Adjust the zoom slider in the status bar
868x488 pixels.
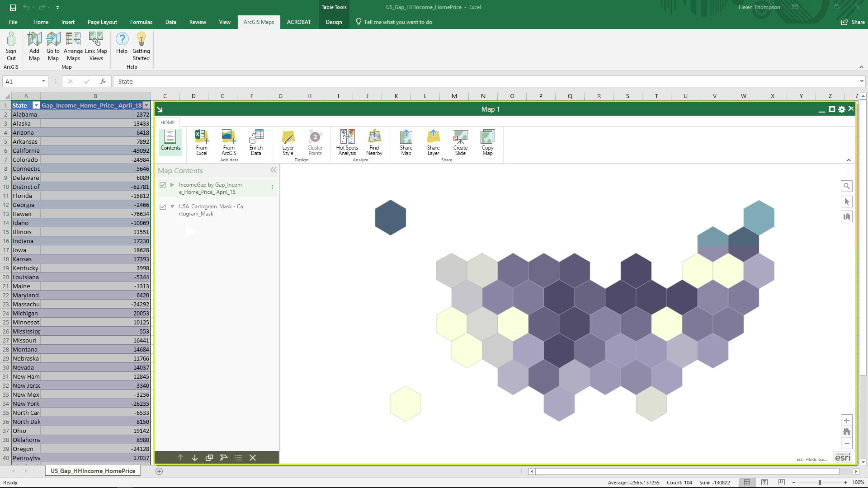(x=821, y=482)
